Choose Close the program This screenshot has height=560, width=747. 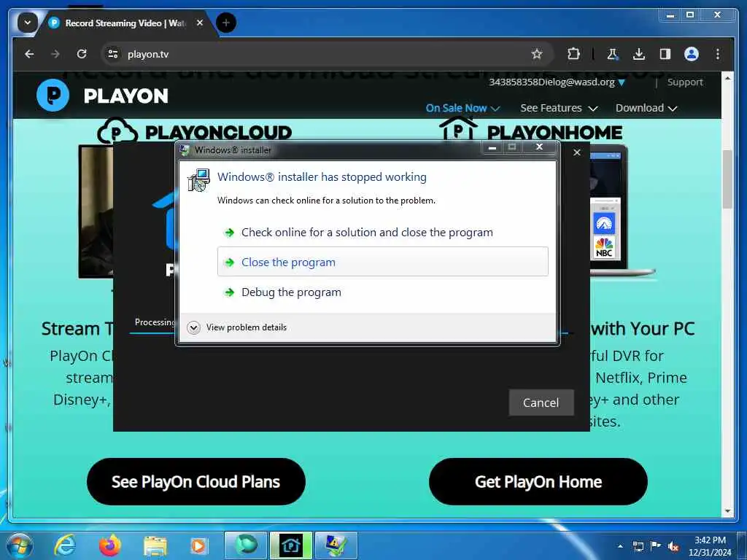pyautogui.click(x=382, y=262)
